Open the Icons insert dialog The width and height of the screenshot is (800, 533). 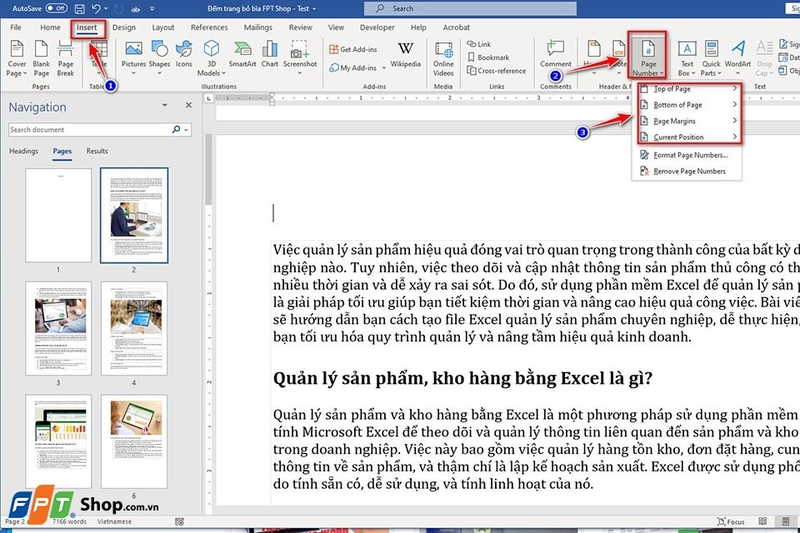[x=184, y=55]
